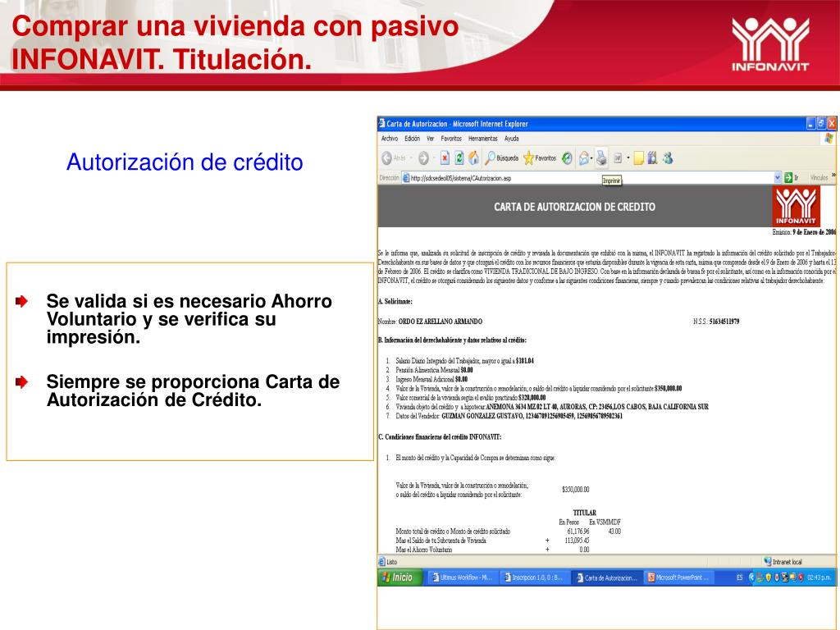Click the ES language indicator in taskbar
The height and width of the screenshot is (630, 840).
[x=739, y=577]
